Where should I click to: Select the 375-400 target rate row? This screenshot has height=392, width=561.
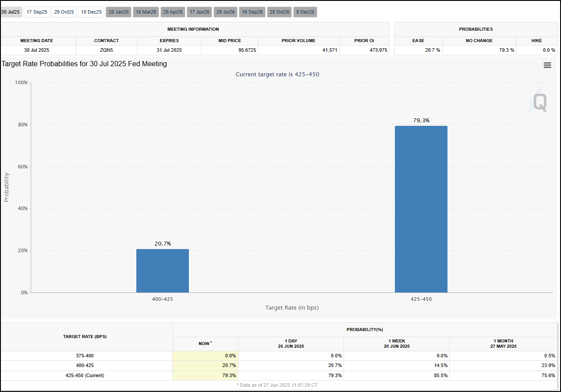click(x=85, y=356)
